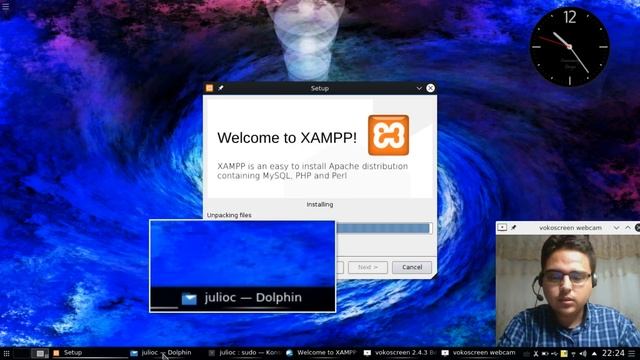Click the yellow notes icon in the system tray

click(x=564, y=353)
